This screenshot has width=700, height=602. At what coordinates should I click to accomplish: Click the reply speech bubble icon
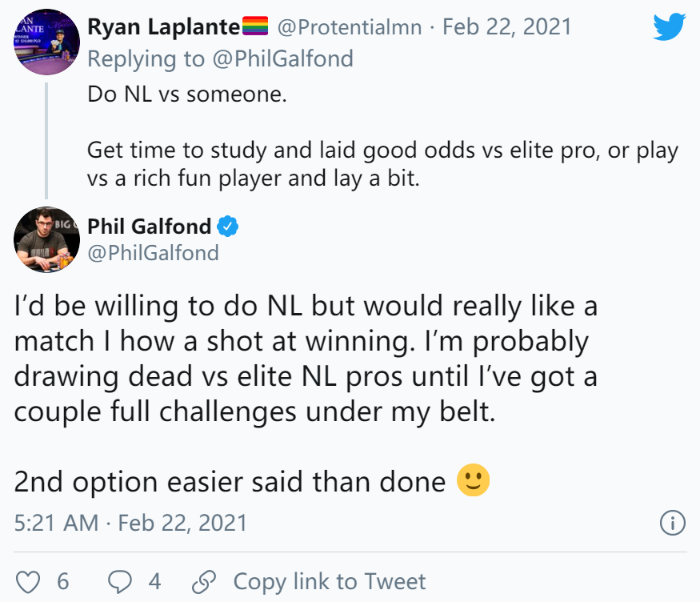point(122,580)
